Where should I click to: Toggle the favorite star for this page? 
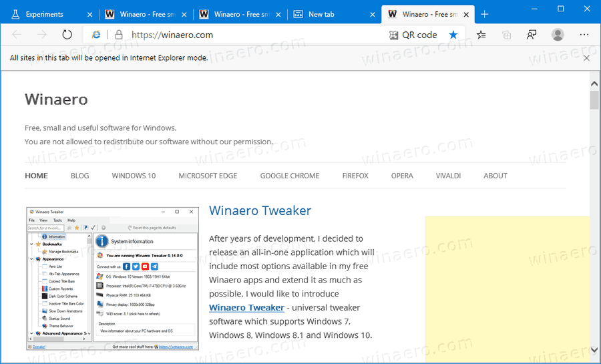[x=453, y=35]
